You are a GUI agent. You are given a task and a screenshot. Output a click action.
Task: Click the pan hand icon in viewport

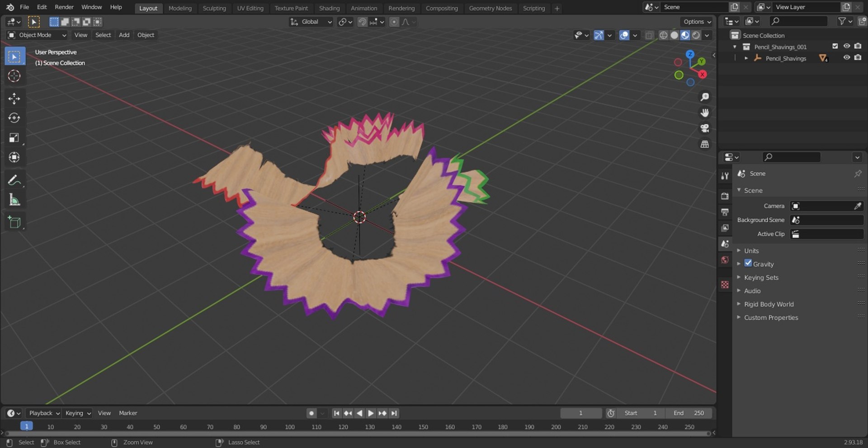pos(704,113)
